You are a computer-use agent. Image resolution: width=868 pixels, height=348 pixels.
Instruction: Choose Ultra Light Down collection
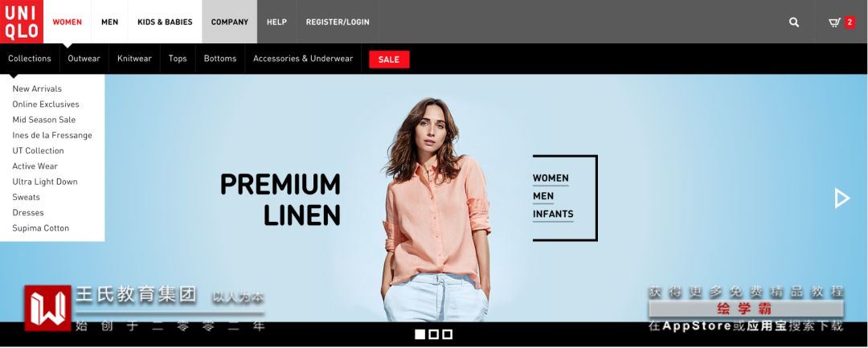click(45, 182)
